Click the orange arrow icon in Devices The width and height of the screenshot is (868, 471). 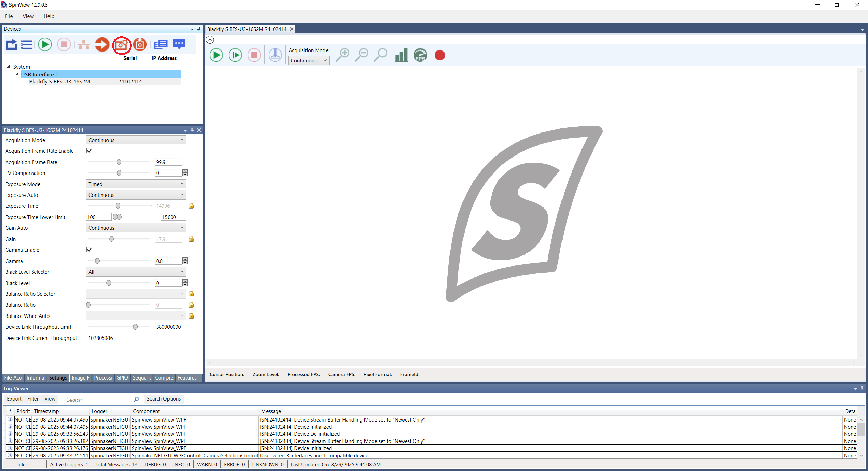102,44
